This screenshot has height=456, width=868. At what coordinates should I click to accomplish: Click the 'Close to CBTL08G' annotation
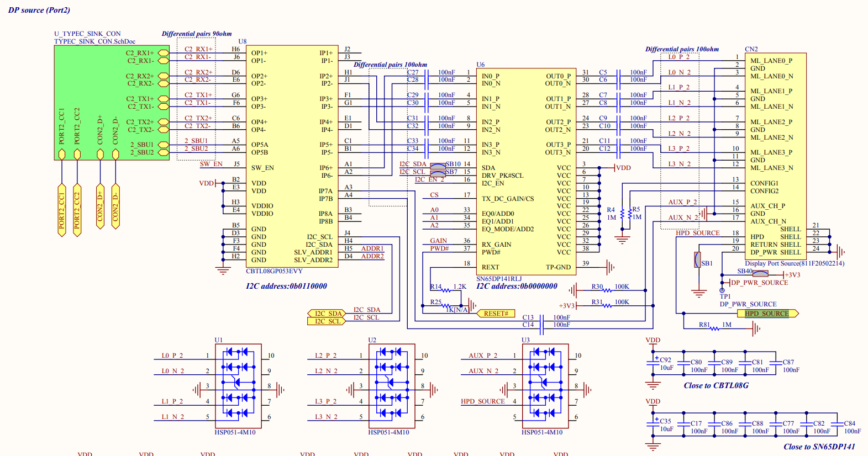pyautogui.click(x=716, y=385)
